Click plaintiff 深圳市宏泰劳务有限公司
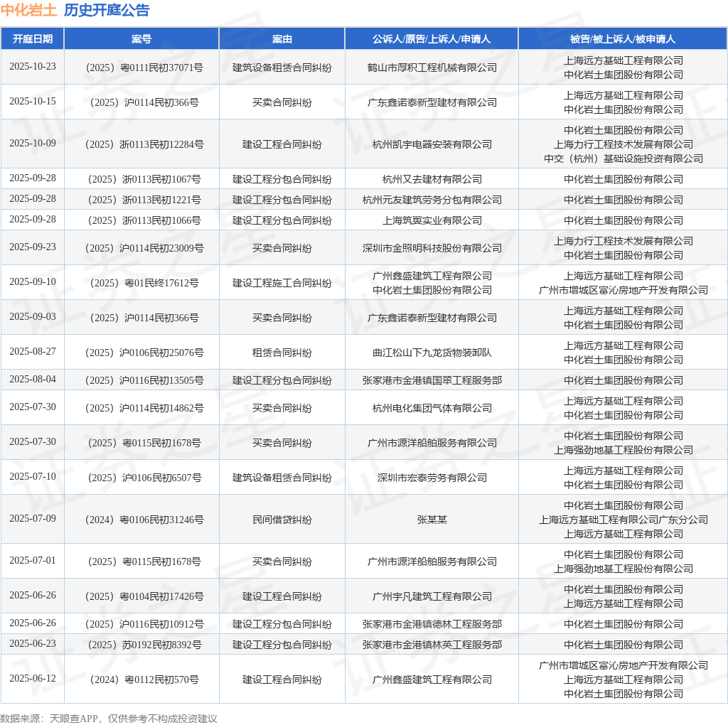 [x=432, y=478]
